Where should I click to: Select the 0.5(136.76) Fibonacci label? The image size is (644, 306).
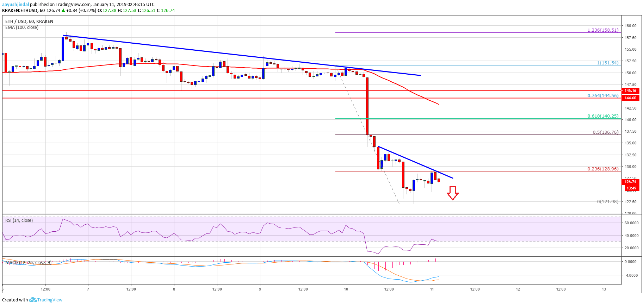click(x=606, y=132)
